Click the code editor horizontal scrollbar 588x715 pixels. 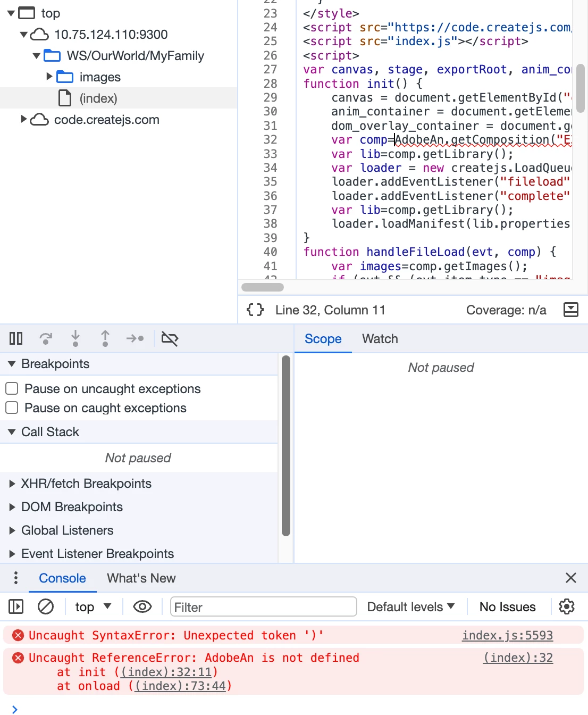tap(263, 287)
